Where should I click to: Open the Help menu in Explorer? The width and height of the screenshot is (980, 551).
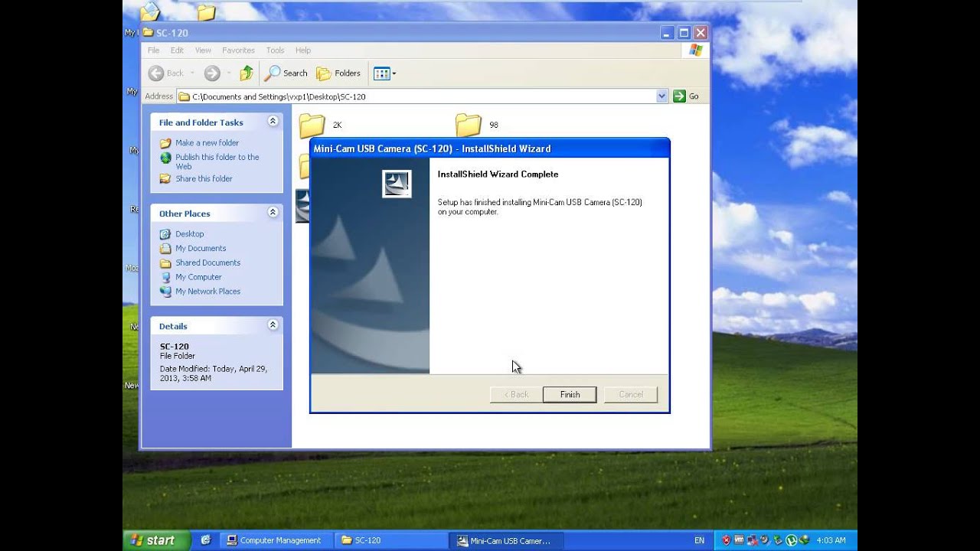[x=302, y=51]
